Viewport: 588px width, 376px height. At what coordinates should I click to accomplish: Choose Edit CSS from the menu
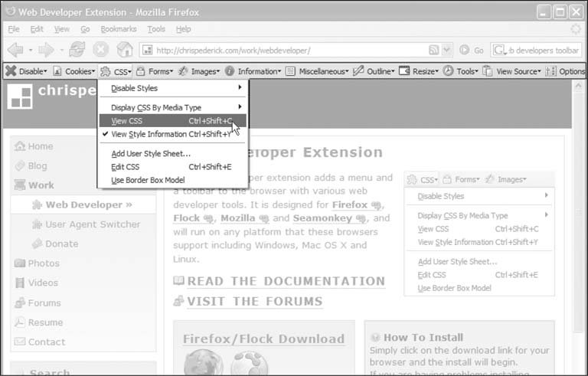click(172, 167)
